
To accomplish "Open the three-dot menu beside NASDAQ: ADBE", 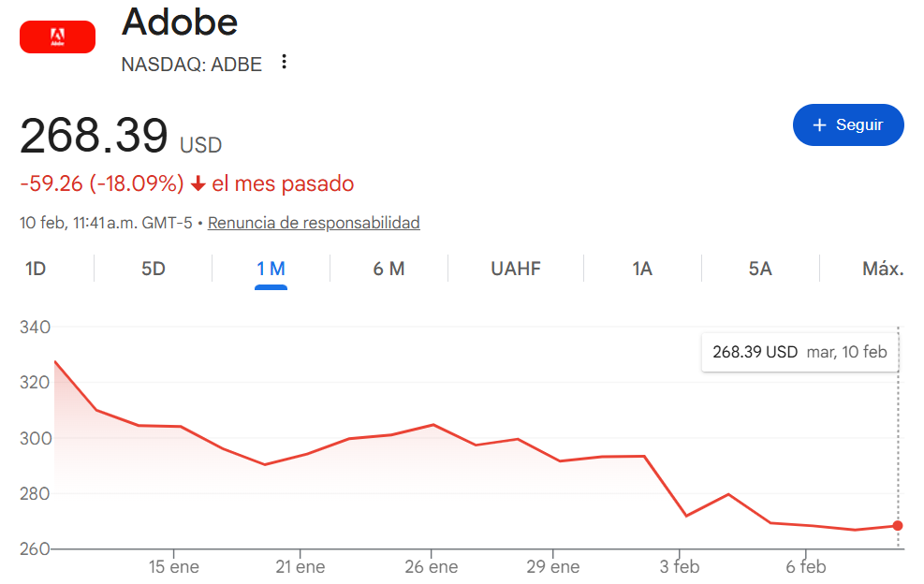I will pos(285,63).
